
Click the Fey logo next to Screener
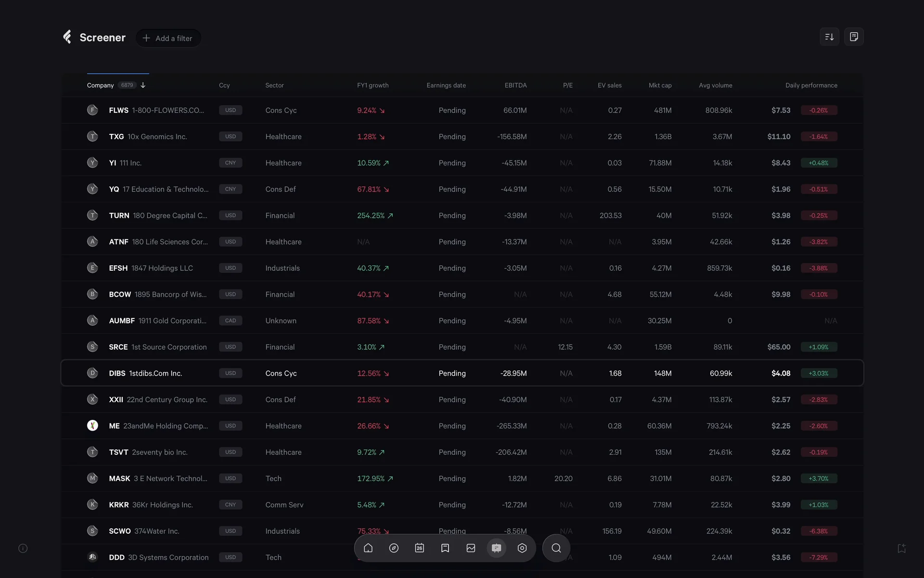click(x=67, y=37)
